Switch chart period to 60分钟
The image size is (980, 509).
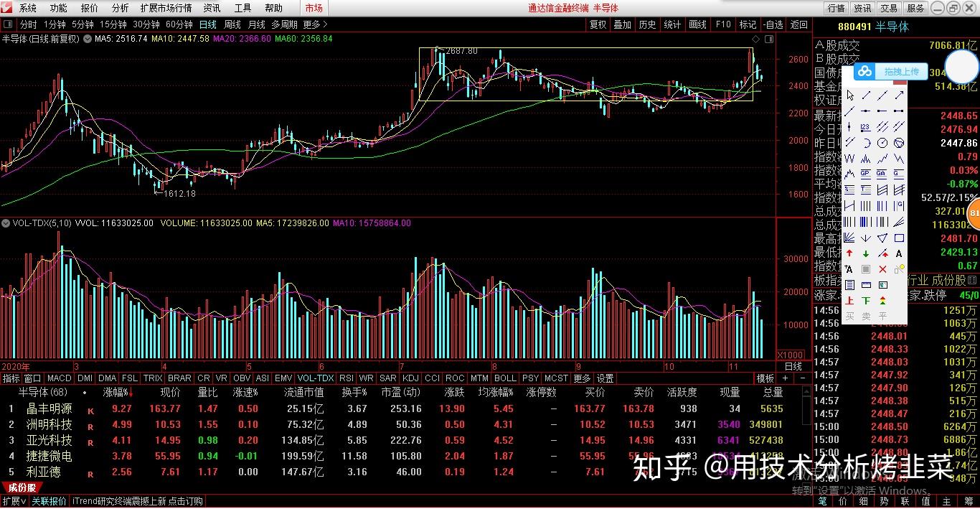tap(179, 24)
